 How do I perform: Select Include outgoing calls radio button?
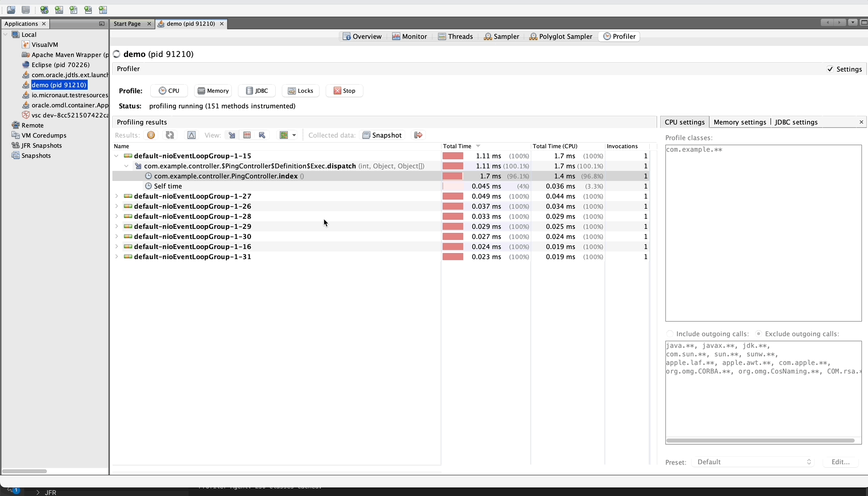pos(669,334)
